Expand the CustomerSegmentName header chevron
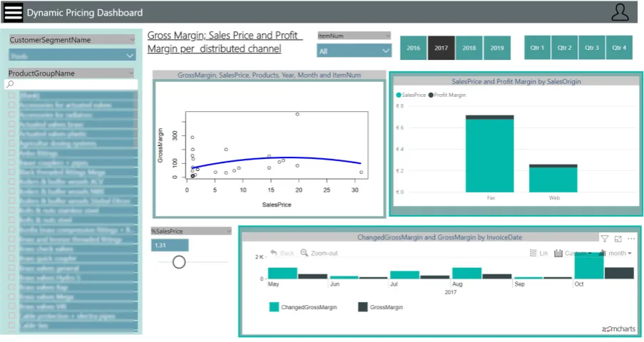 tap(132, 40)
